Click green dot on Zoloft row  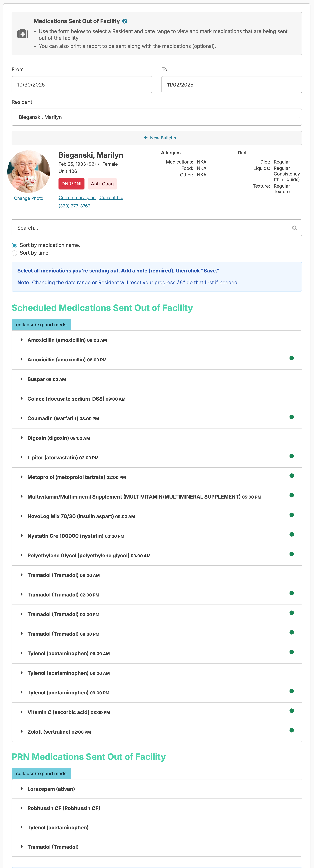pos(291,730)
